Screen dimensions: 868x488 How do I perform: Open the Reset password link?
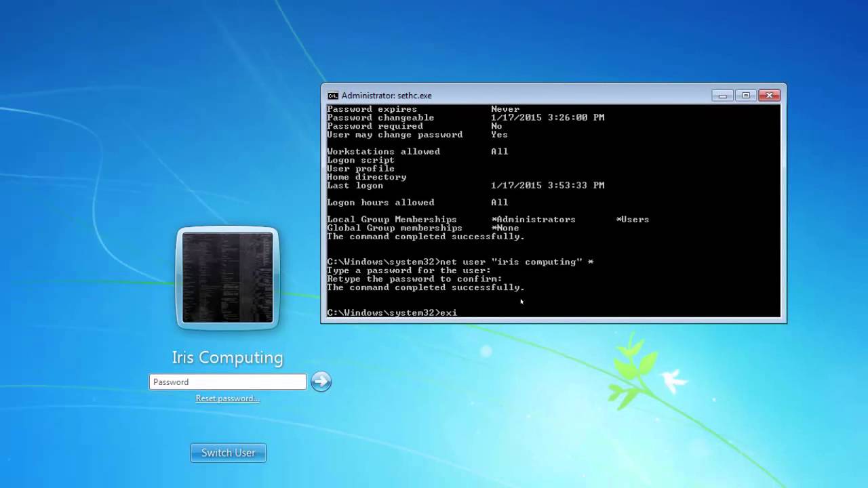click(x=227, y=399)
